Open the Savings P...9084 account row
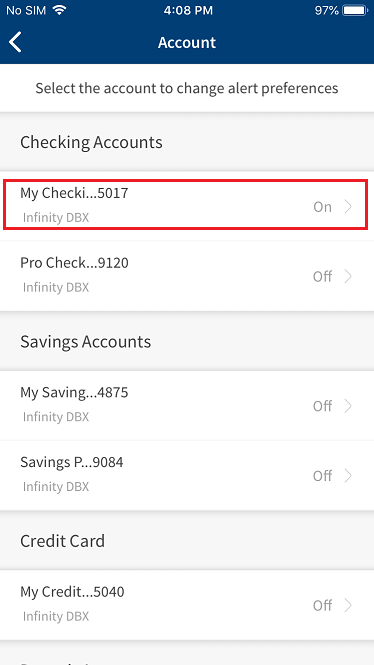The height and width of the screenshot is (665, 374). 187,475
